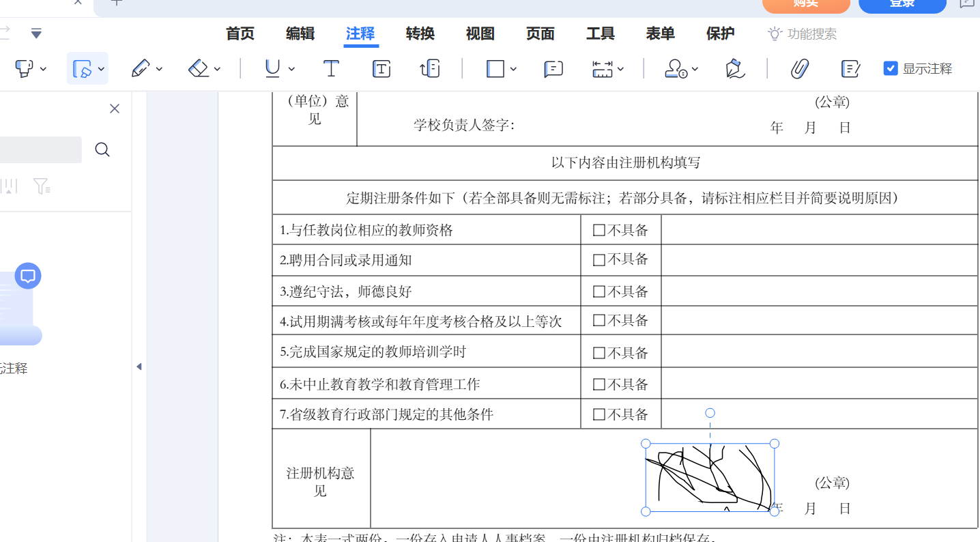The image size is (980, 542).
Task: Open the sticky note comment tool
Action: [x=553, y=68]
